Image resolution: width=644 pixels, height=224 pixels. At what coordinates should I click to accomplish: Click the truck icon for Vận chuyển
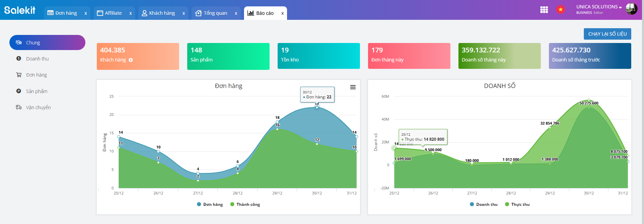point(19,107)
